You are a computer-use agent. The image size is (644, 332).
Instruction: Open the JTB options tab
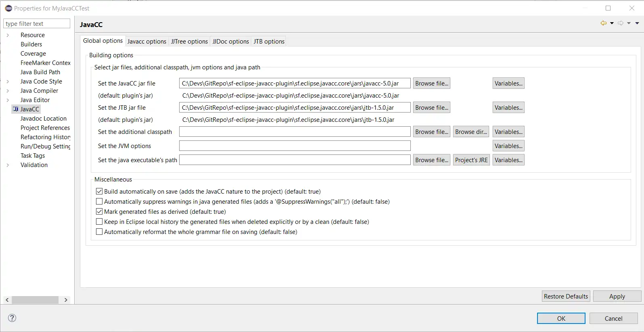coord(269,42)
